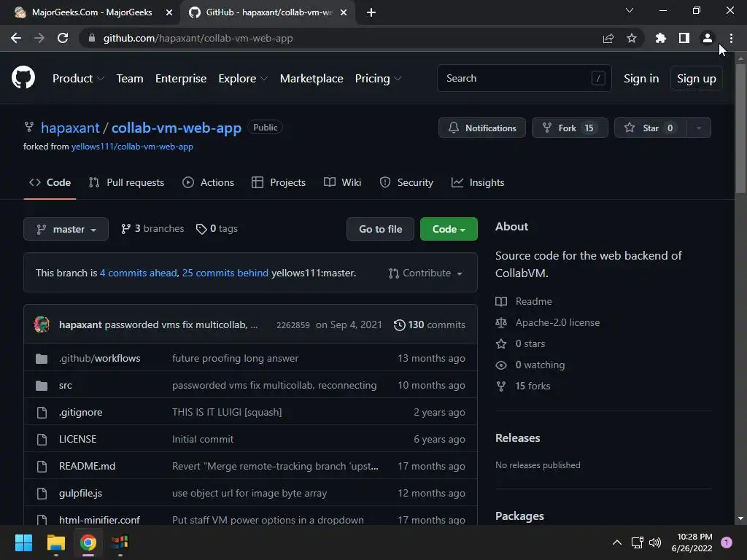Image resolution: width=747 pixels, height=560 pixels.
Task: Click the hapaxant commit author avatar
Action: point(42,324)
